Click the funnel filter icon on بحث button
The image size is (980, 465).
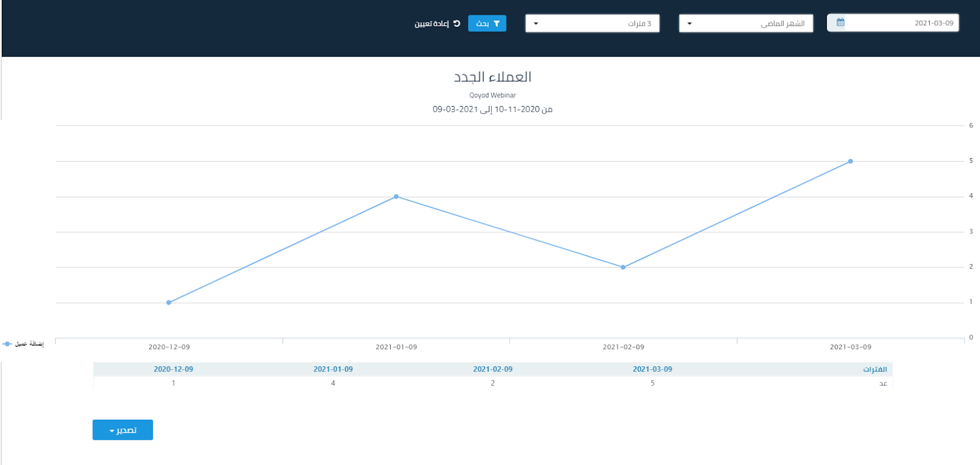tap(497, 24)
